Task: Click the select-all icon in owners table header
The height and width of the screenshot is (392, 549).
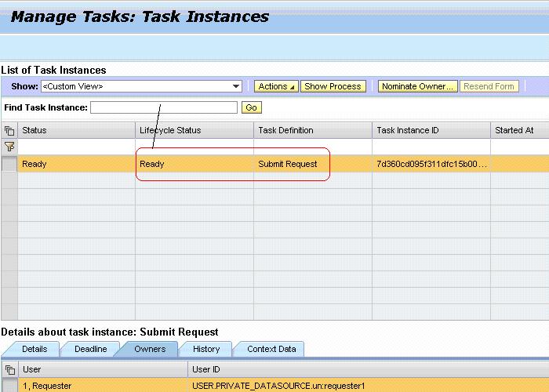Action: click(x=9, y=369)
